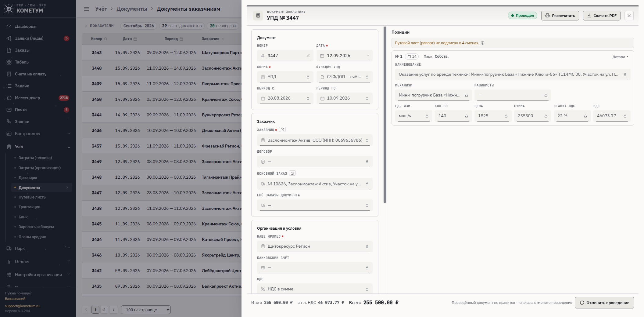
Task: Click Скачать PDF button
Action: (602, 16)
